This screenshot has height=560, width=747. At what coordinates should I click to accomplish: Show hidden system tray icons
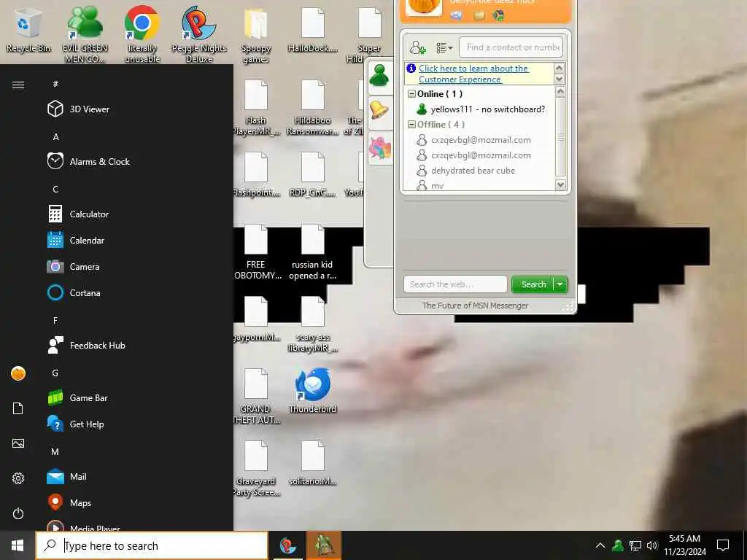pyautogui.click(x=600, y=545)
